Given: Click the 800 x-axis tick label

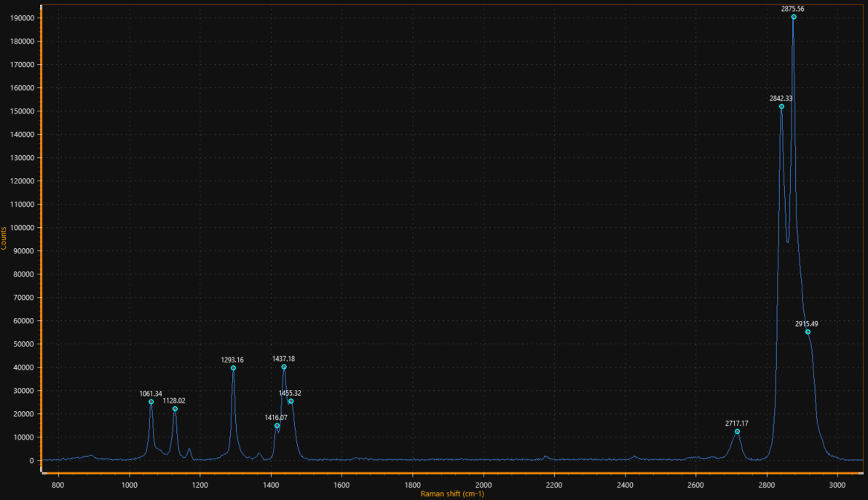Looking at the screenshot, I should [58, 485].
